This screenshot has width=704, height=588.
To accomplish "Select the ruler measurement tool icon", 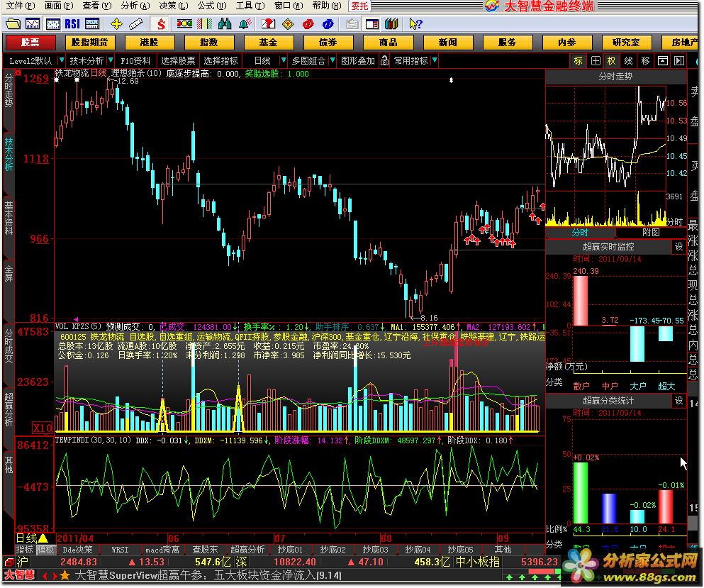I will [135, 24].
